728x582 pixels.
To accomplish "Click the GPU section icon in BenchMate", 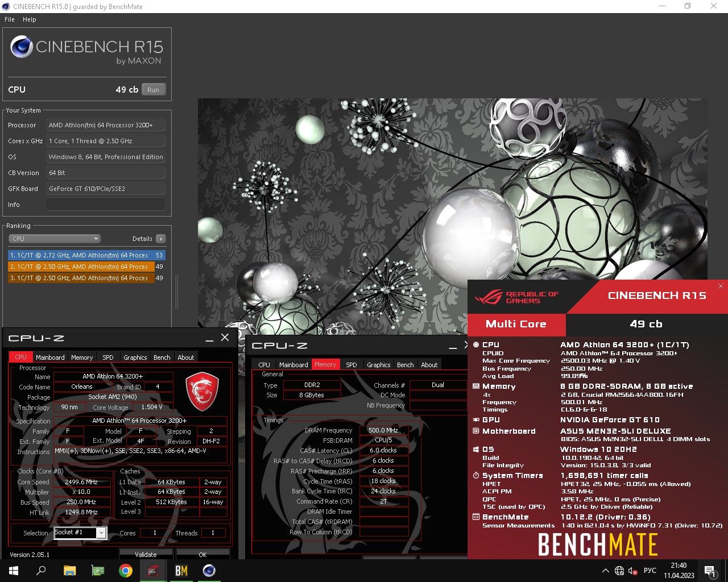I will (x=476, y=419).
